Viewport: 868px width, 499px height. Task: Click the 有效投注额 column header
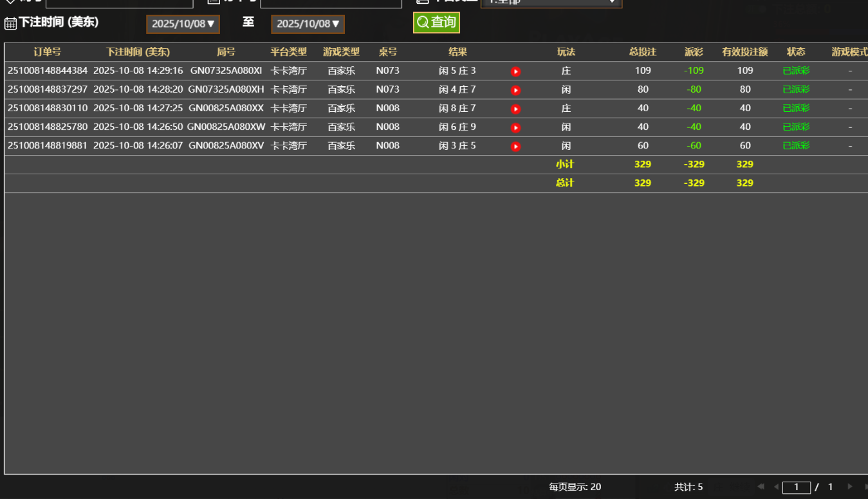click(744, 52)
